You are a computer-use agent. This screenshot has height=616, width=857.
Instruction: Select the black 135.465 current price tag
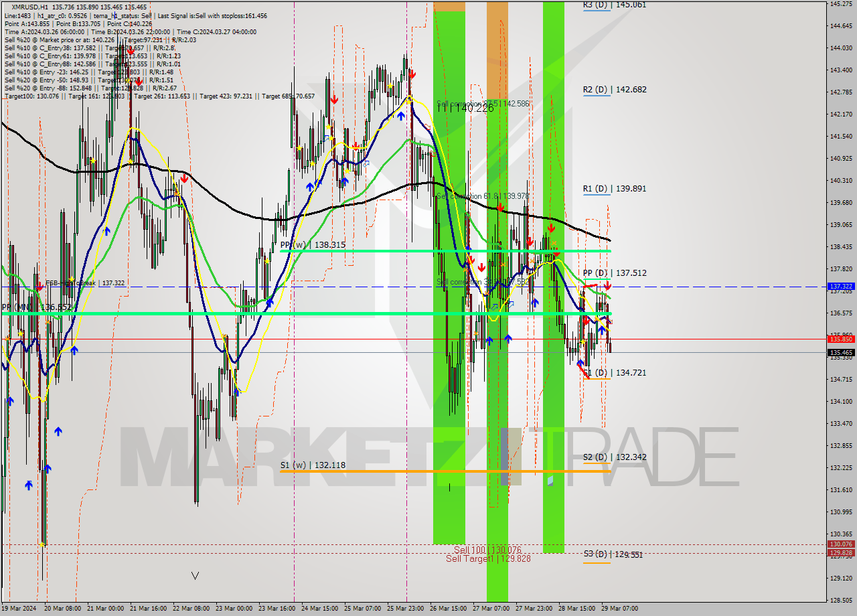tap(841, 353)
